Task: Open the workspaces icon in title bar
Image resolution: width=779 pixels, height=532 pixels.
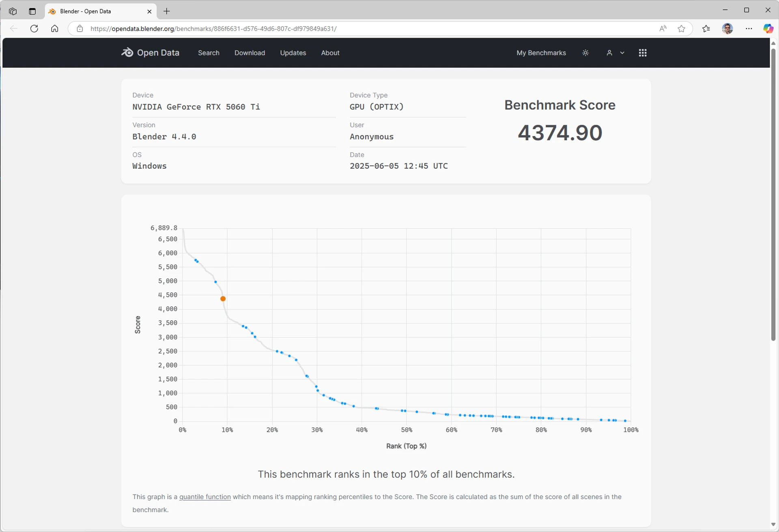Action: [13, 11]
